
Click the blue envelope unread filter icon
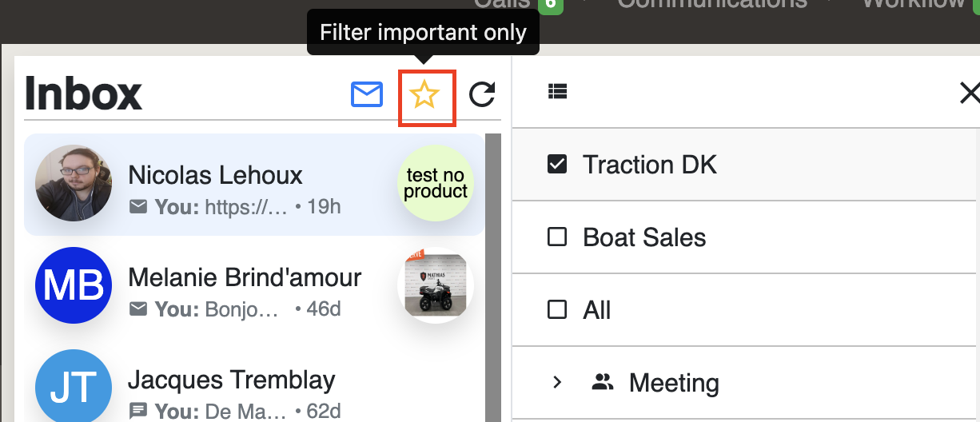click(367, 95)
